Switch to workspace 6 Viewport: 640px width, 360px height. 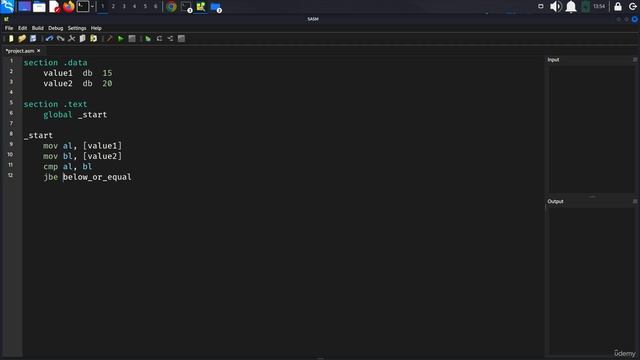pyautogui.click(x=156, y=7)
